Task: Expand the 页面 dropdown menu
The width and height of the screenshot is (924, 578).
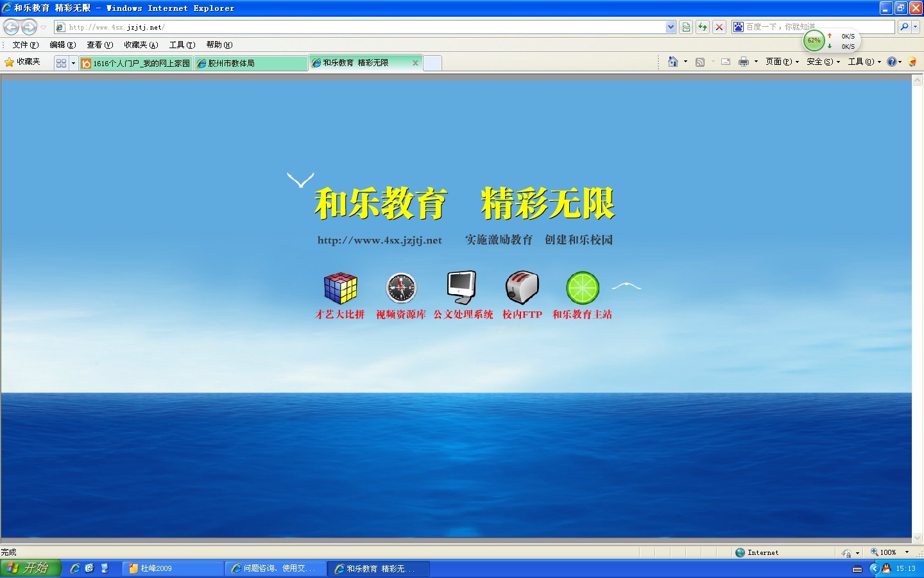Action: pyautogui.click(x=782, y=62)
